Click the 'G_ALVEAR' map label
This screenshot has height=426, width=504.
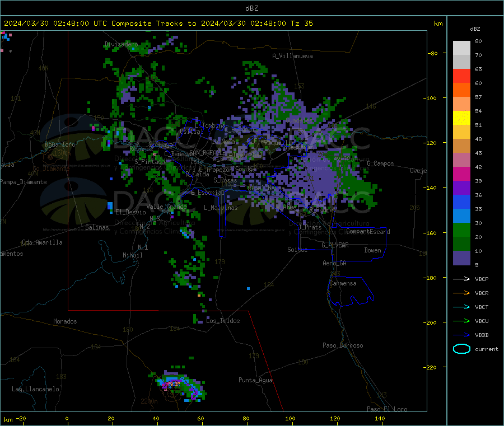335,245
